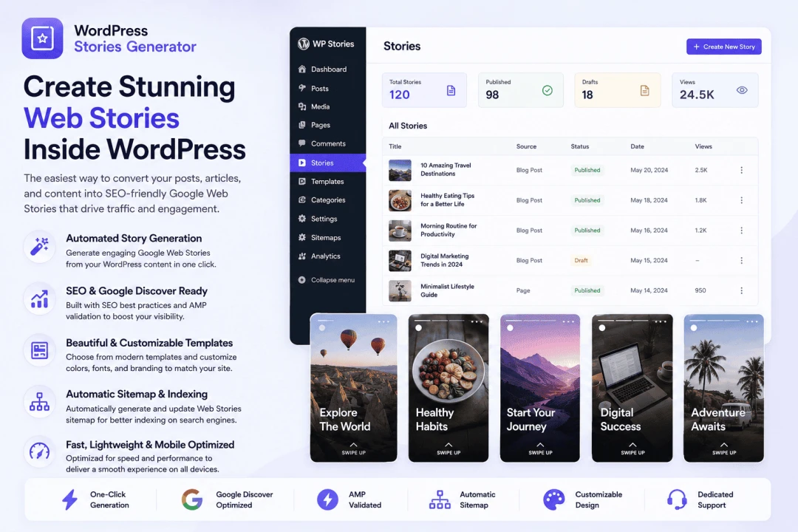Open the Digital Success story card

click(632, 388)
